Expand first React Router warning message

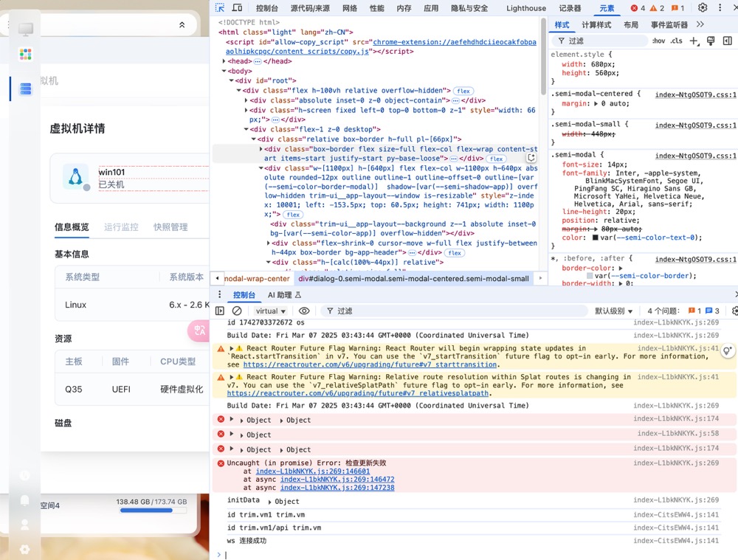click(232, 348)
